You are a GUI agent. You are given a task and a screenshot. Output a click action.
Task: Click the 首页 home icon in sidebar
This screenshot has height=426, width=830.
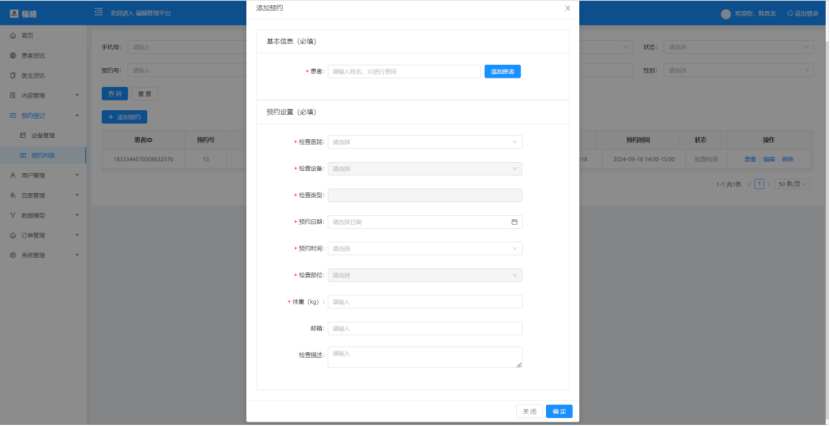tap(12, 35)
